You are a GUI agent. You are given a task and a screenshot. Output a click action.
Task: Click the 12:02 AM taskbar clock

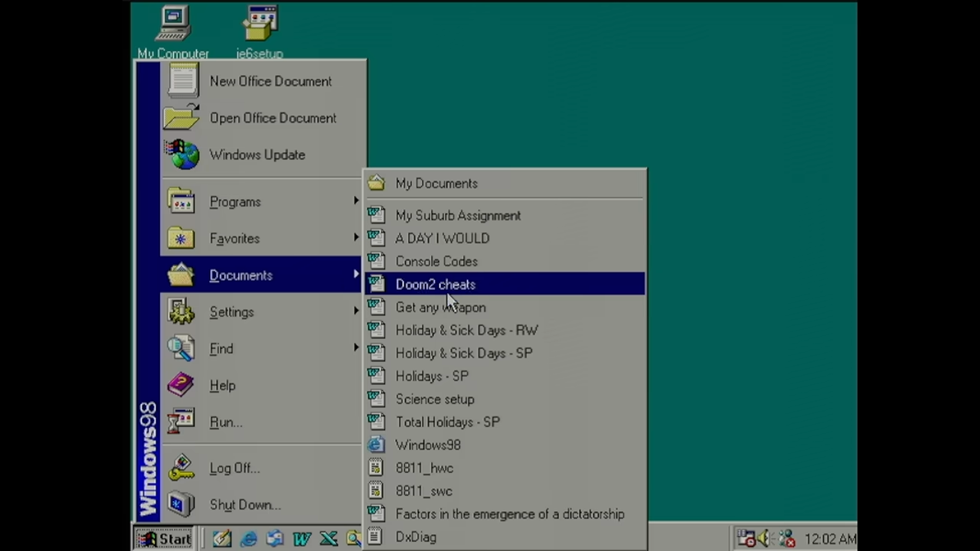(x=831, y=540)
